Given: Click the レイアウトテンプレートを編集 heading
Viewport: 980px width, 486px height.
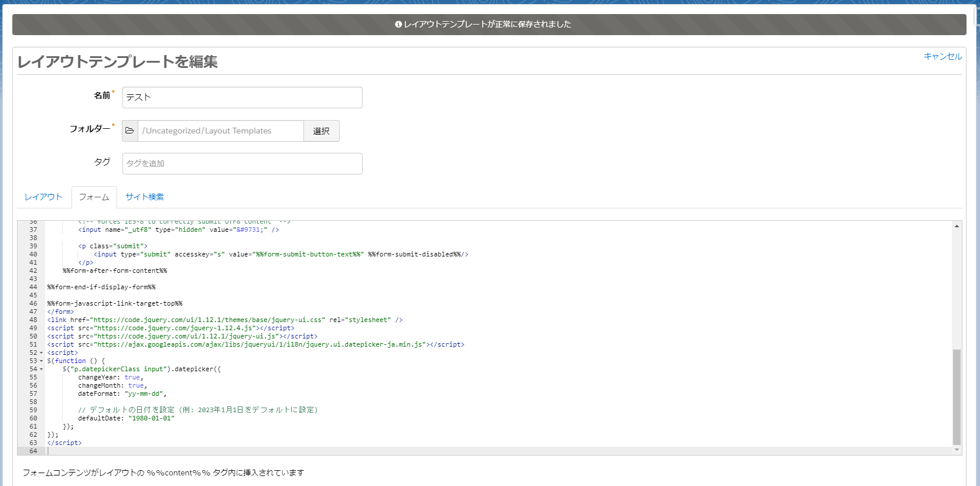Looking at the screenshot, I should pos(118,61).
